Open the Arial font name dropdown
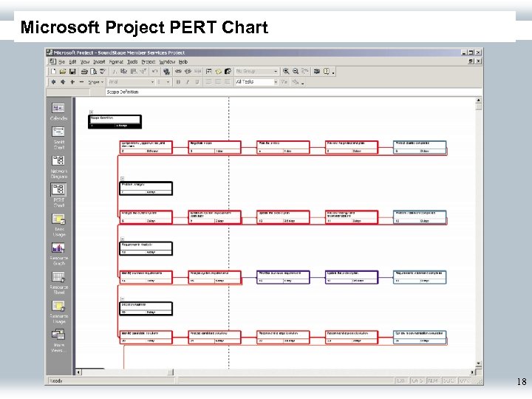 (x=152, y=82)
